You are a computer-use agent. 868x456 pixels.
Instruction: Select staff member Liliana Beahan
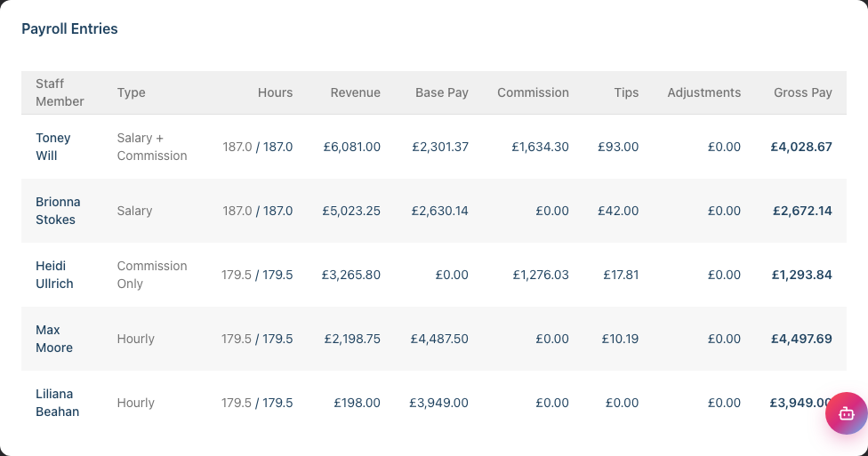[x=58, y=403]
